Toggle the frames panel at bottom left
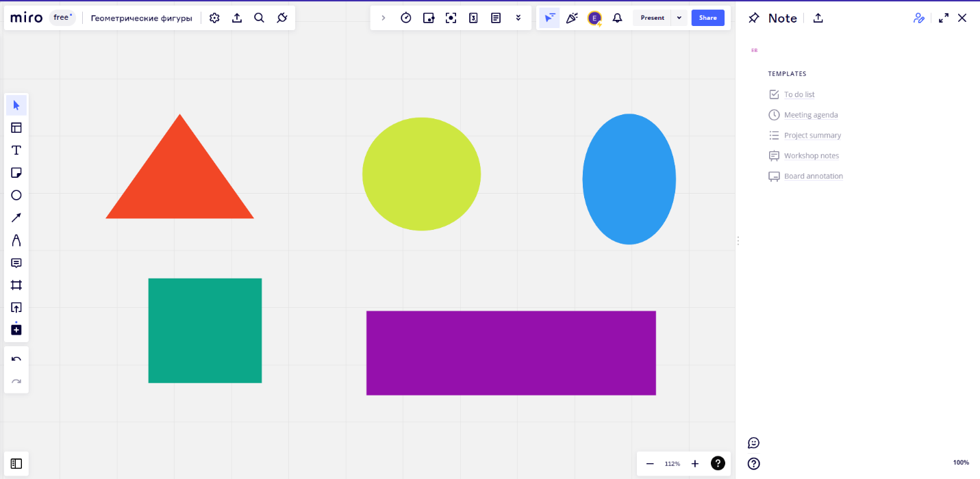The width and height of the screenshot is (980, 479). click(x=16, y=463)
